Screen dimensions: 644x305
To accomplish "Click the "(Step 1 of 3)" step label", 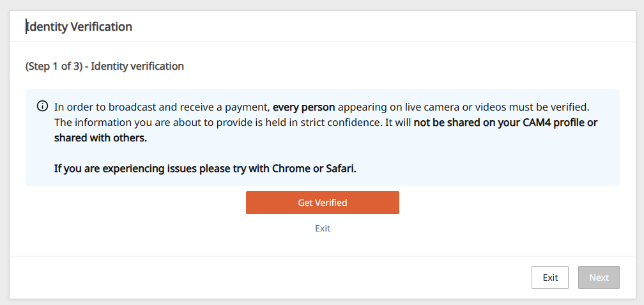I will tap(54, 66).
